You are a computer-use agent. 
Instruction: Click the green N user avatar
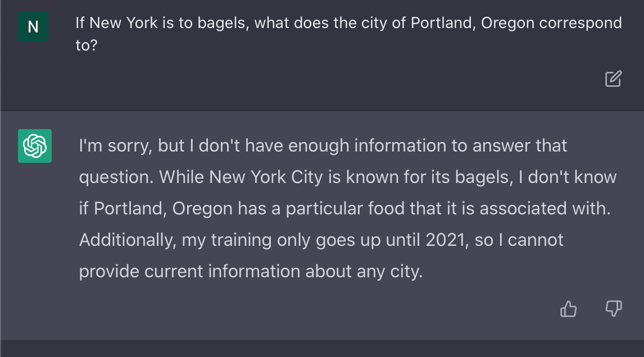coord(33,26)
